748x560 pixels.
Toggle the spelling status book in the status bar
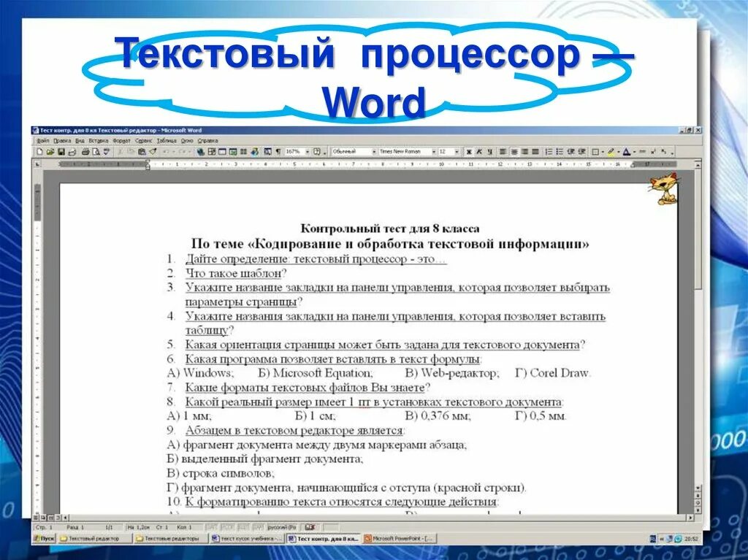point(310,527)
